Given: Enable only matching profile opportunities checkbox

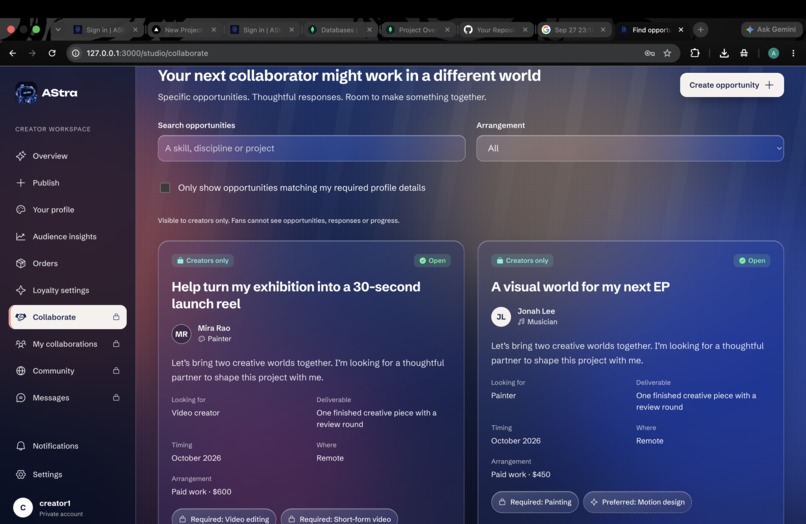Looking at the screenshot, I should 165,188.
